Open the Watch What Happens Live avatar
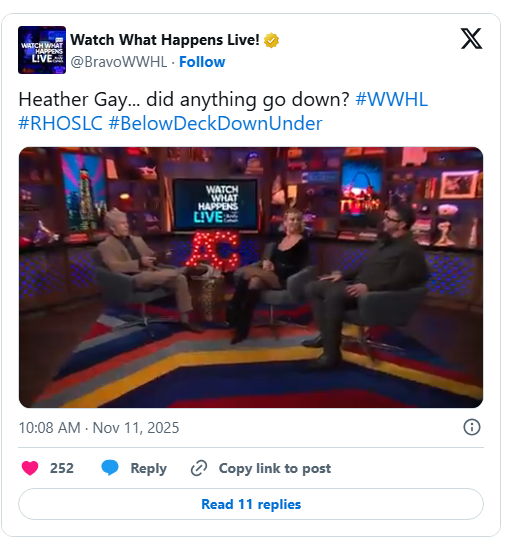 click(42, 50)
